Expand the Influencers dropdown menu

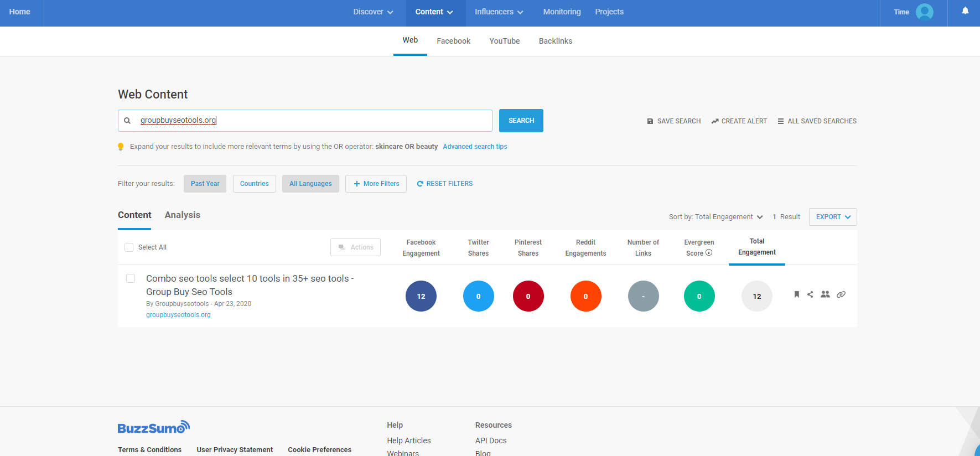pos(499,12)
